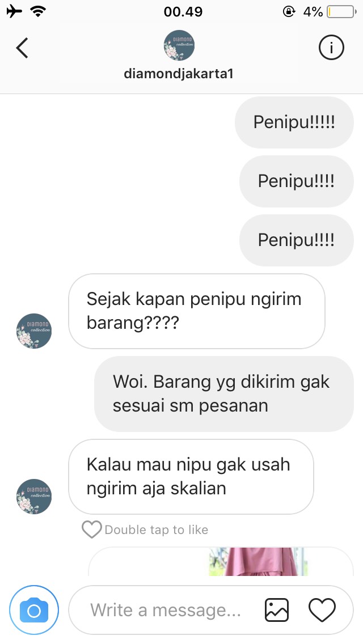The width and height of the screenshot is (363, 644).
Task: Select the second Penipu!!!! message bubble
Action: click(297, 181)
